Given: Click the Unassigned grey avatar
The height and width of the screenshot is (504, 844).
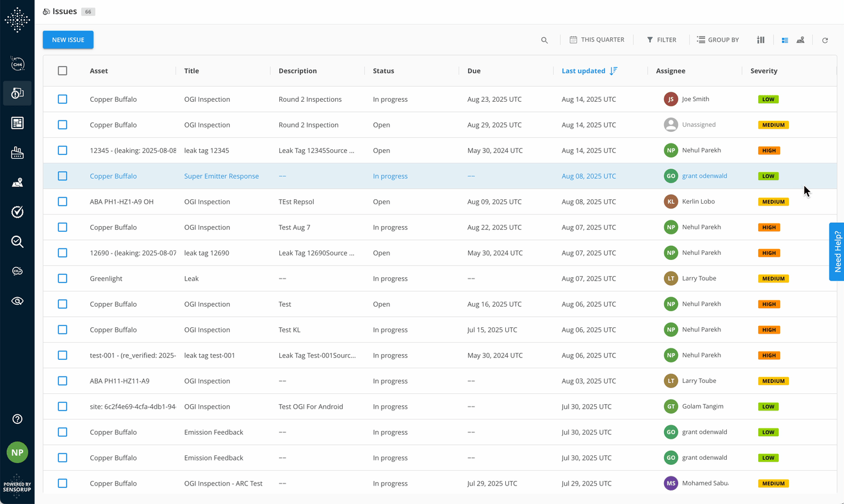Looking at the screenshot, I should [x=670, y=125].
